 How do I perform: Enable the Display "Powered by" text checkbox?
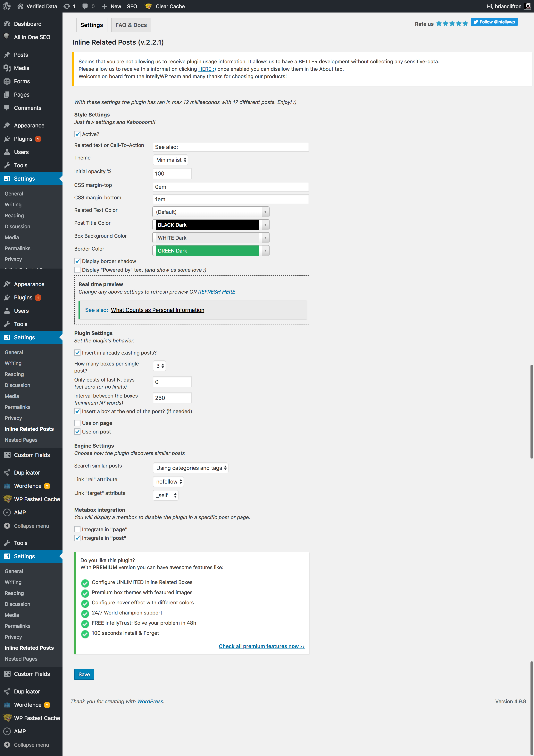[x=77, y=270]
